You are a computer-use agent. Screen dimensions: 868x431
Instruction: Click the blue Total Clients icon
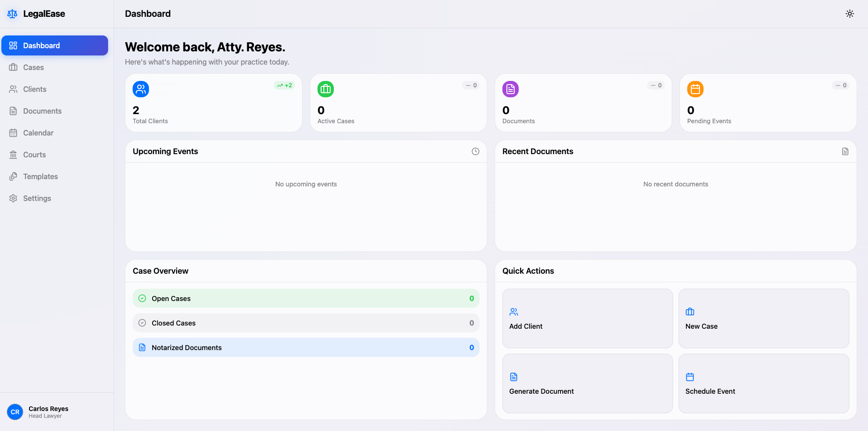coord(141,89)
